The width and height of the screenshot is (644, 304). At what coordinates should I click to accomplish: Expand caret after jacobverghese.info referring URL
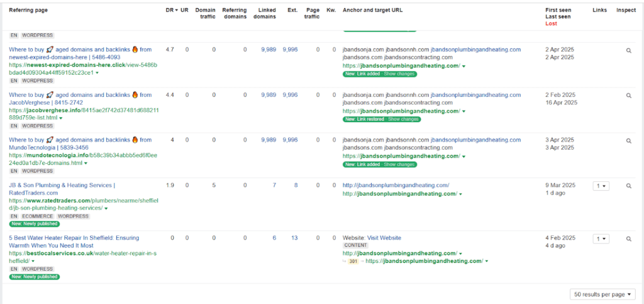click(61, 118)
